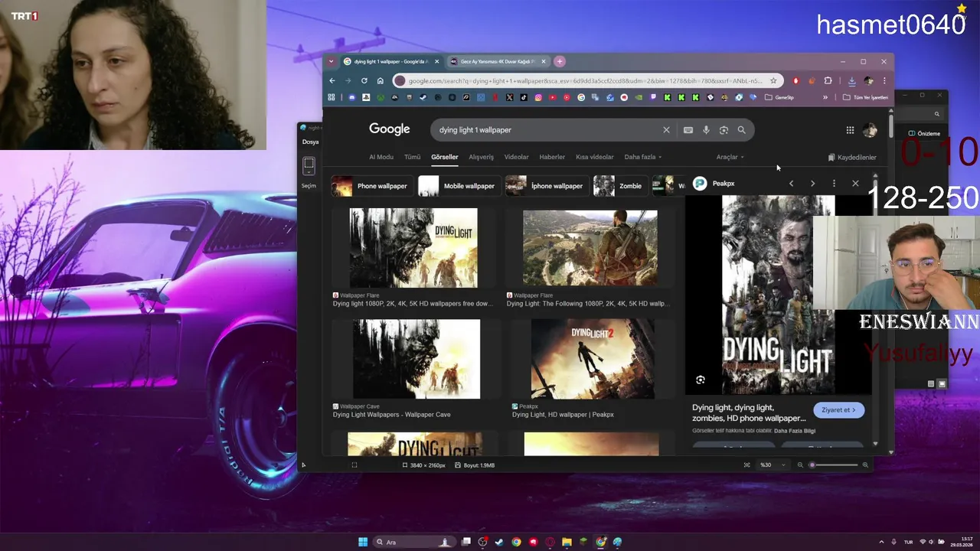The image size is (980, 551).
Task: Show next image in preview panel
Action: [x=812, y=184]
